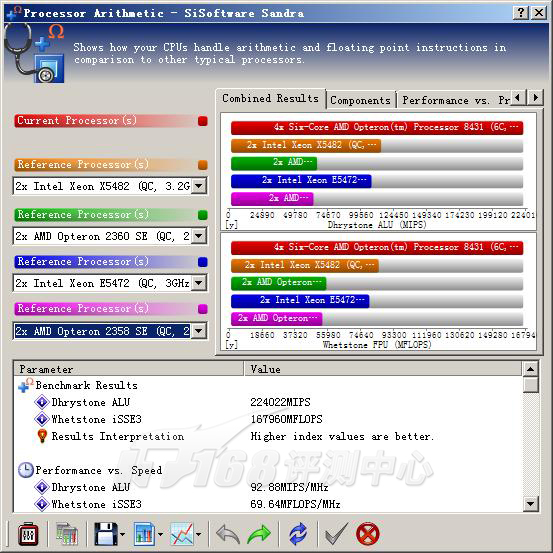This screenshot has width=553, height=553.
Task: Open the AMD Opteron 2358 SE dropdown
Action: click(x=199, y=330)
